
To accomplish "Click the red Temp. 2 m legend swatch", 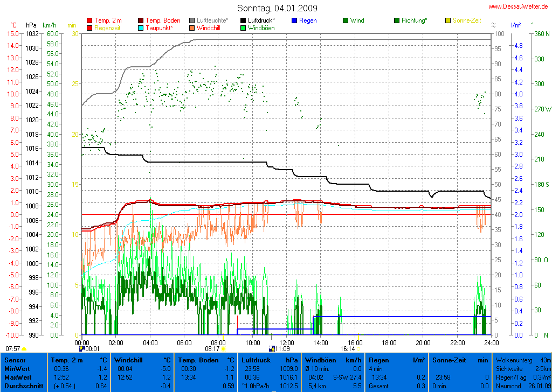I will coord(89,21).
